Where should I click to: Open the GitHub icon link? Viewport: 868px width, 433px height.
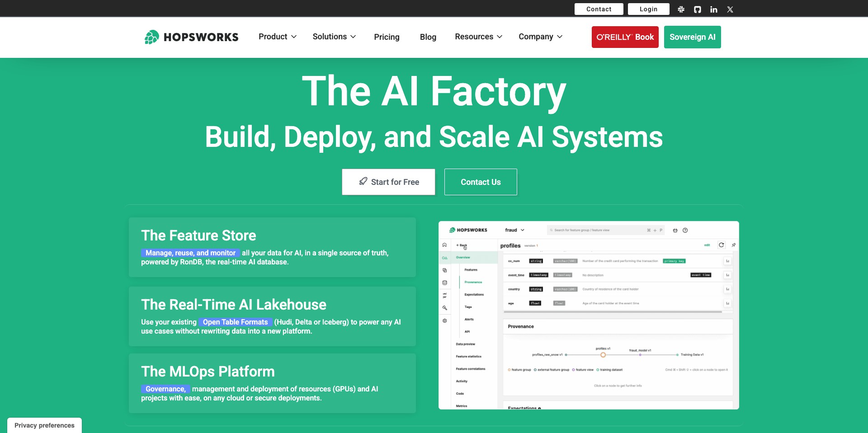[x=698, y=9]
